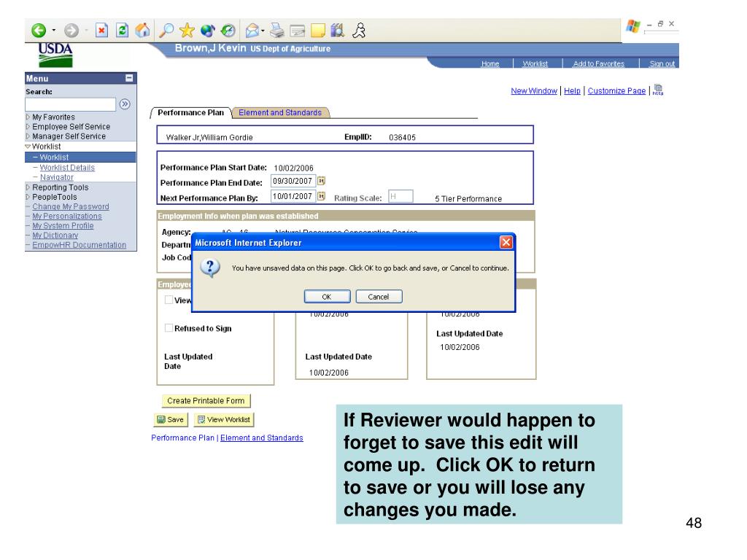Open Change My Password link

click(x=71, y=206)
